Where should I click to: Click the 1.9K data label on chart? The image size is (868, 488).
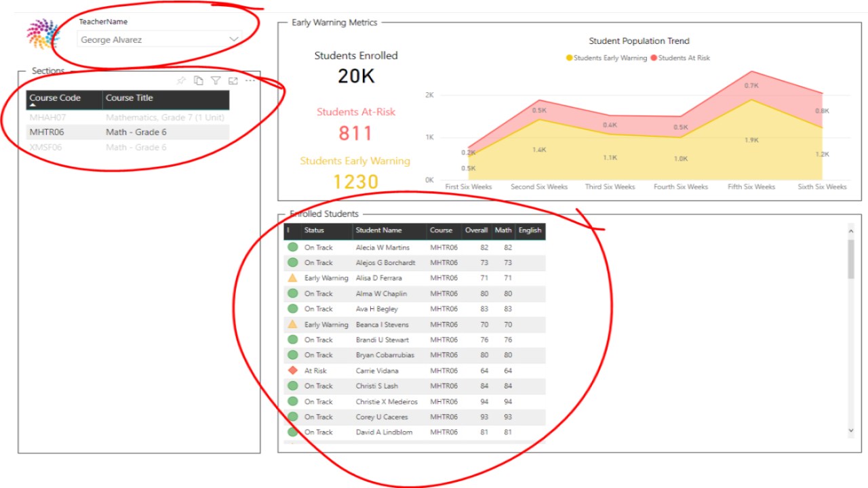pos(751,140)
